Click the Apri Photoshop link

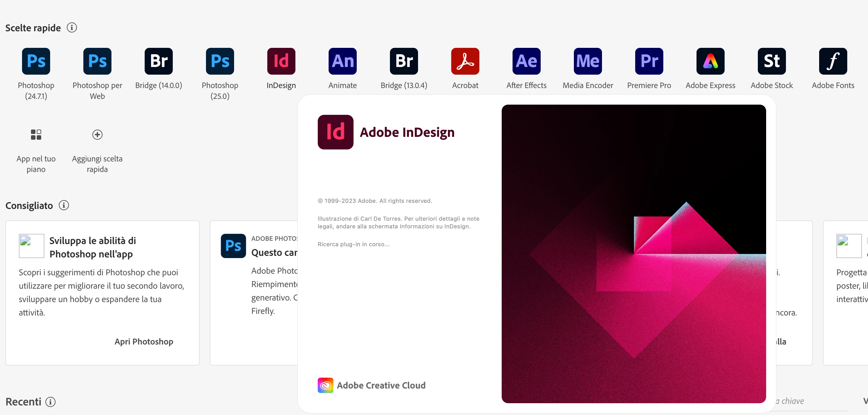(x=144, y=341)
